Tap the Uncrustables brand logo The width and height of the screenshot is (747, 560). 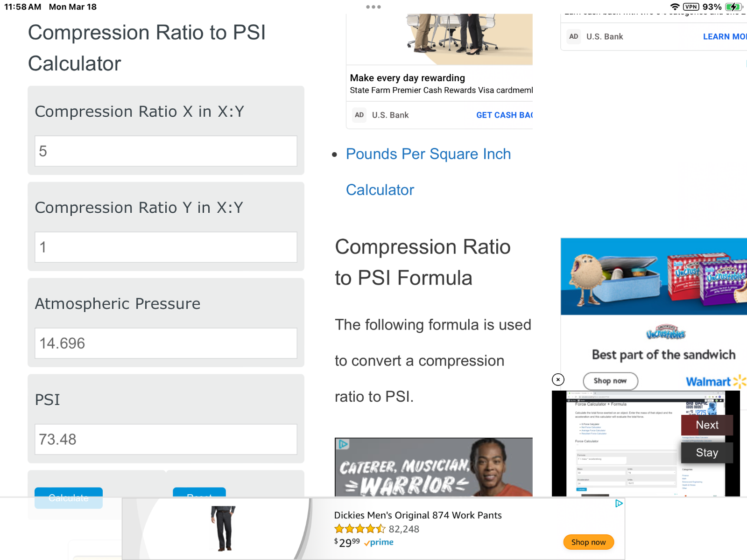(x=666, y=332)
